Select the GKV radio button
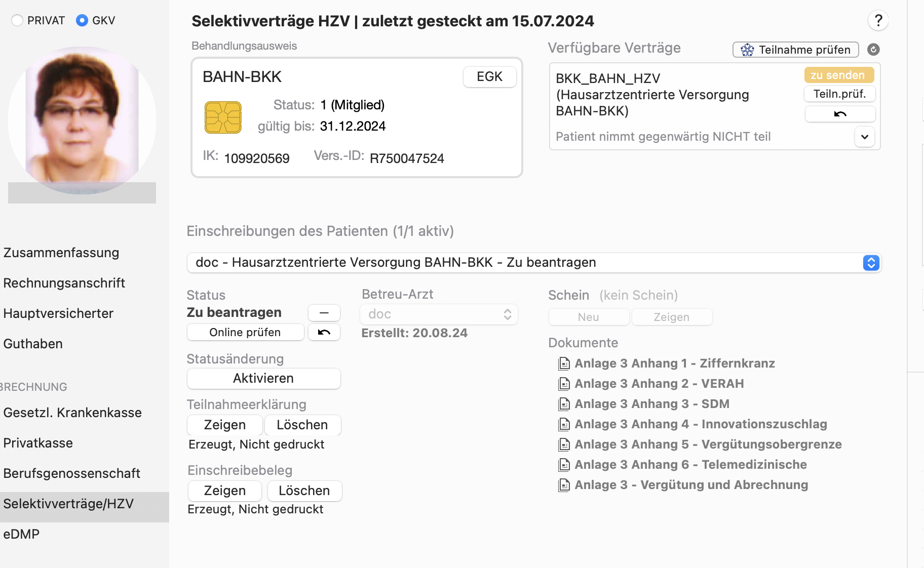The width and height of the screenshot is (924, 568). point(82,20)
